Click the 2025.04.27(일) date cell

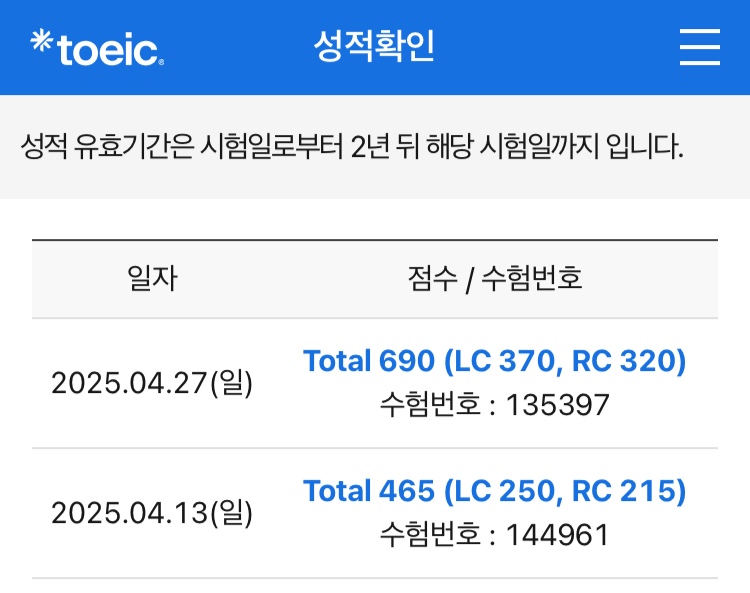(152, 383)
